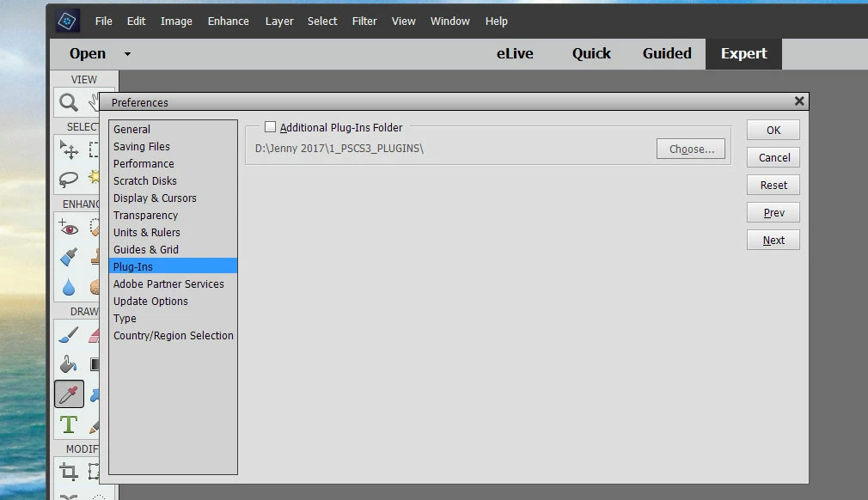Image resolution: width=868 pixels, height=500 pixels.
Task: Expand the Open dropdown arrow
Action: click(x=127, y=54)
